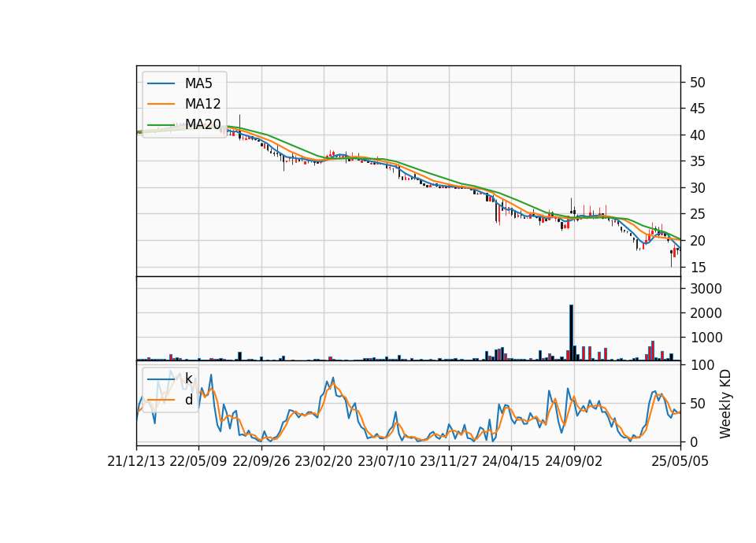The height and width of the screenshot is (543, 756).
Task: Click the 23/02/20 date tick label
Action: click(x=324, y=461)
